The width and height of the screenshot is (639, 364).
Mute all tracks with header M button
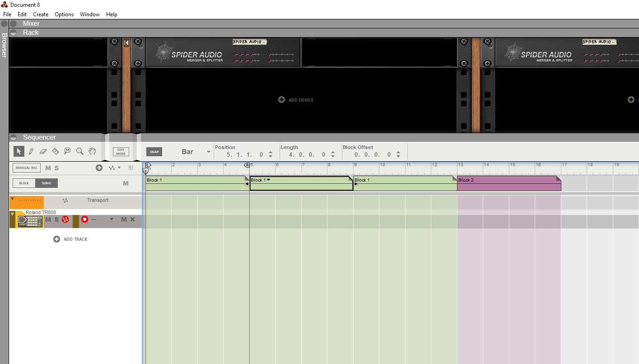pos(48,168)
